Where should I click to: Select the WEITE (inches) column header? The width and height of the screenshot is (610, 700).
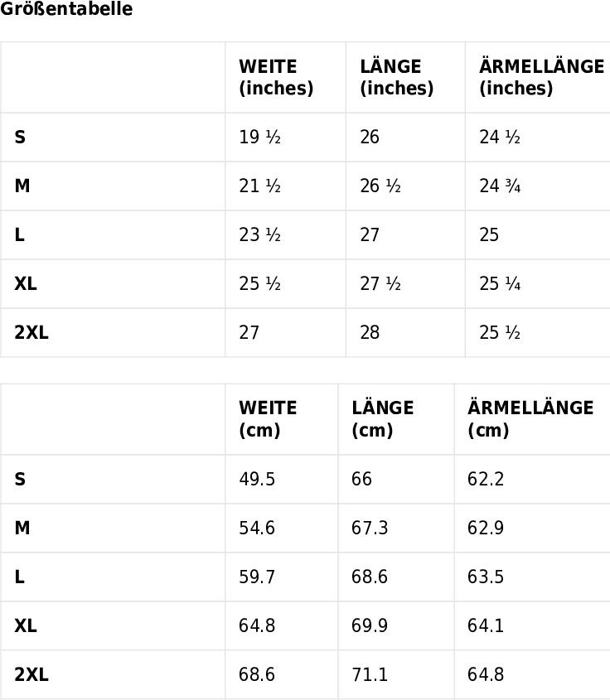point(285,77)
